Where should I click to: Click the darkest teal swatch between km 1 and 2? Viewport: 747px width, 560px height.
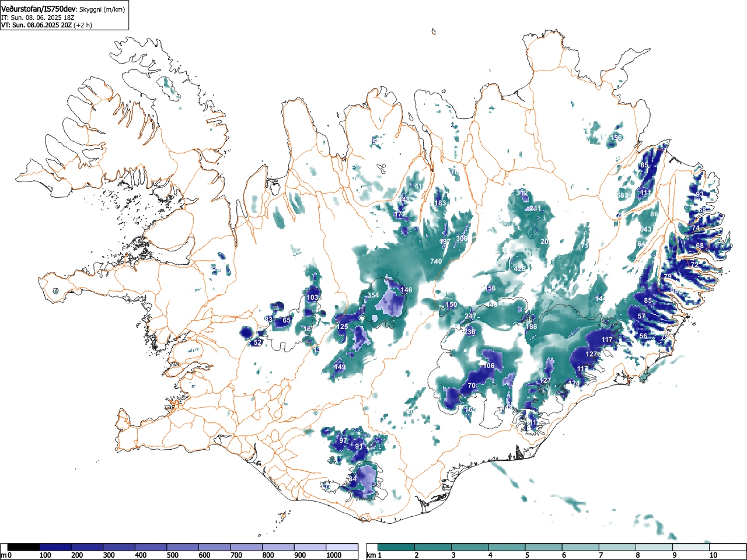coord(397,547)
